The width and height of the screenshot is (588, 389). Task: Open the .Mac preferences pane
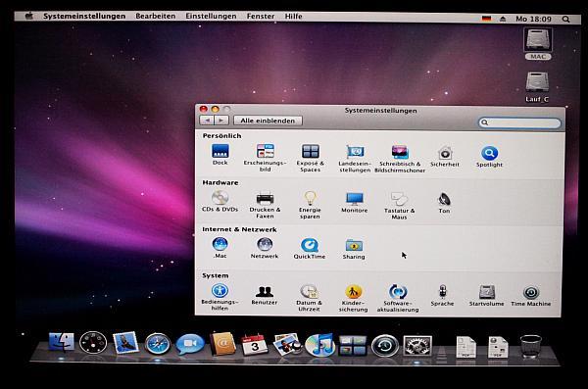[220, 248]
